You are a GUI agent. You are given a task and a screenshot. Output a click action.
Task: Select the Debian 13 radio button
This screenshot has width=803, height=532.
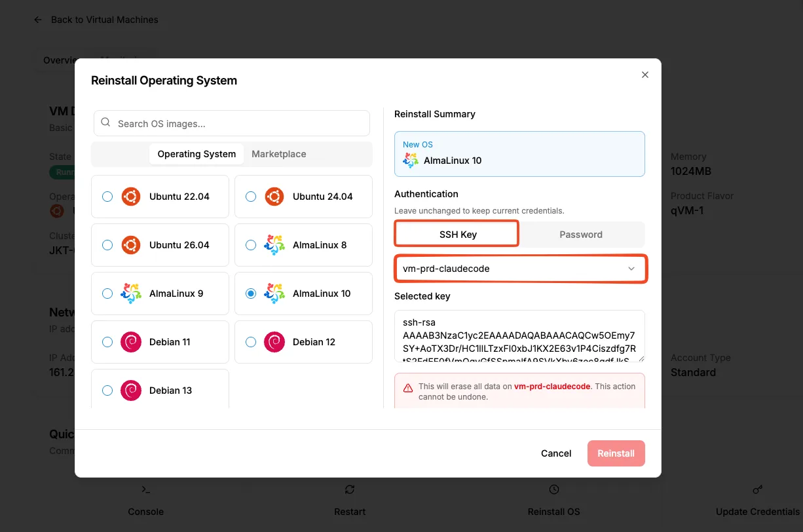pyautogui.click(x=107, y=390)
